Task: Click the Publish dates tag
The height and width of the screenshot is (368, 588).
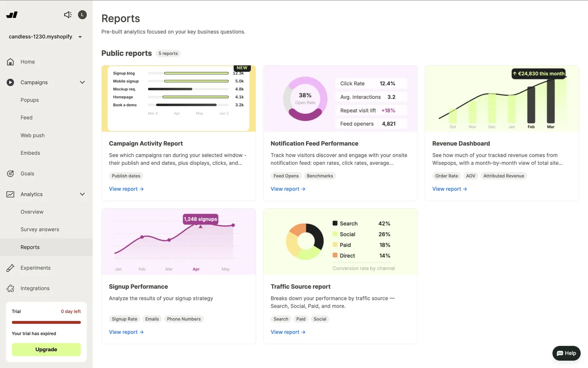Action: pyautogui.click(x=126, y=176)
